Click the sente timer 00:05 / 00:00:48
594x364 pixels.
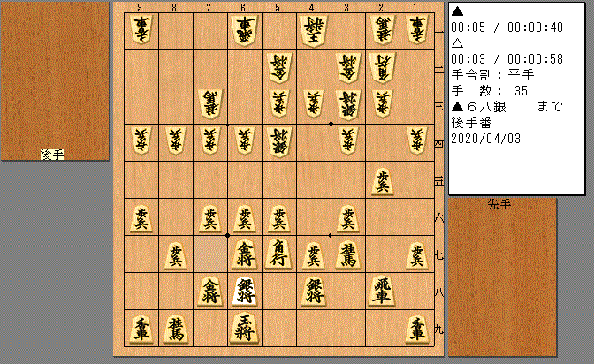coord(506,27)
